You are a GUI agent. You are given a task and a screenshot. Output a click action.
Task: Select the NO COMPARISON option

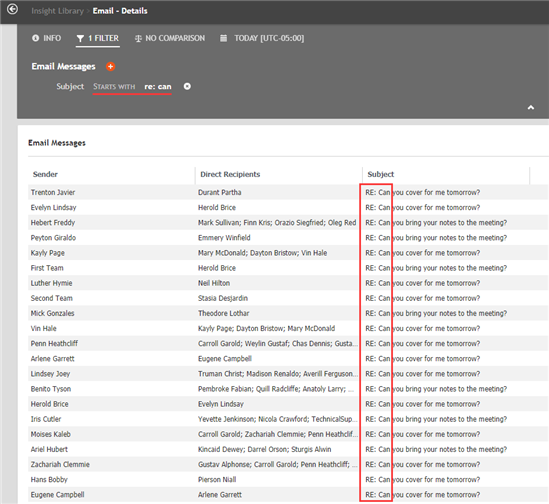170,38
